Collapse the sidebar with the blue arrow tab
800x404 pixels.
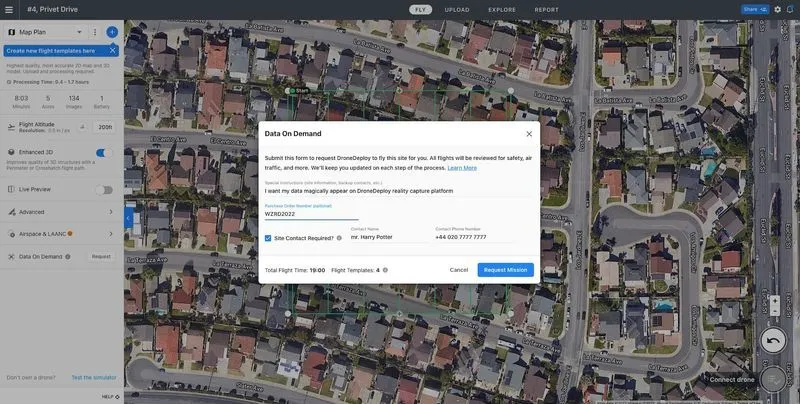[129, 218]
